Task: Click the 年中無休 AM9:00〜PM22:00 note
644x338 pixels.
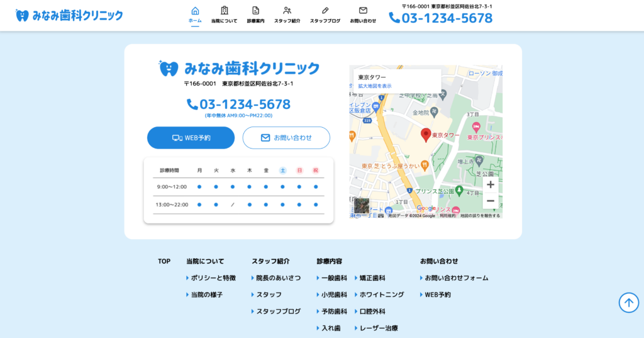Action: 238,116
